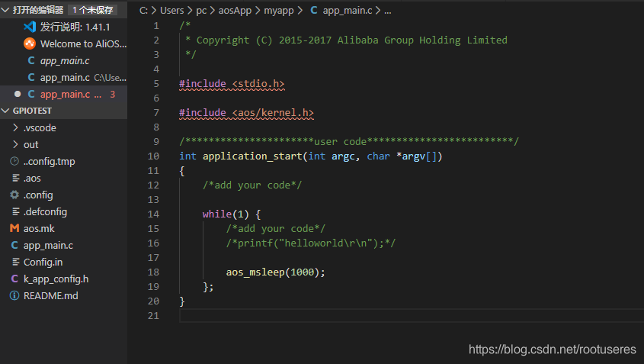Click the printf helloworld comment line
644x364 pixels.
pyautogui.click(x=310, y=243)
